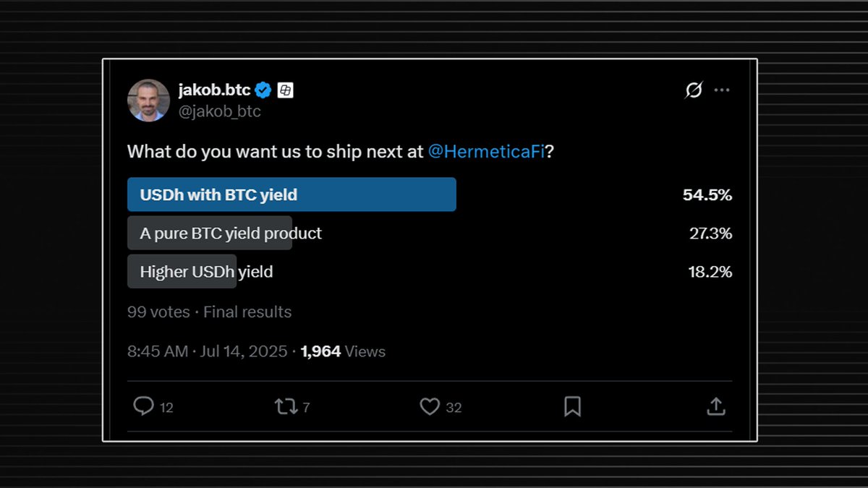Screen dimensions: 868x488
Task: Click the 99 votes final results text
Action: click(210, 312)
